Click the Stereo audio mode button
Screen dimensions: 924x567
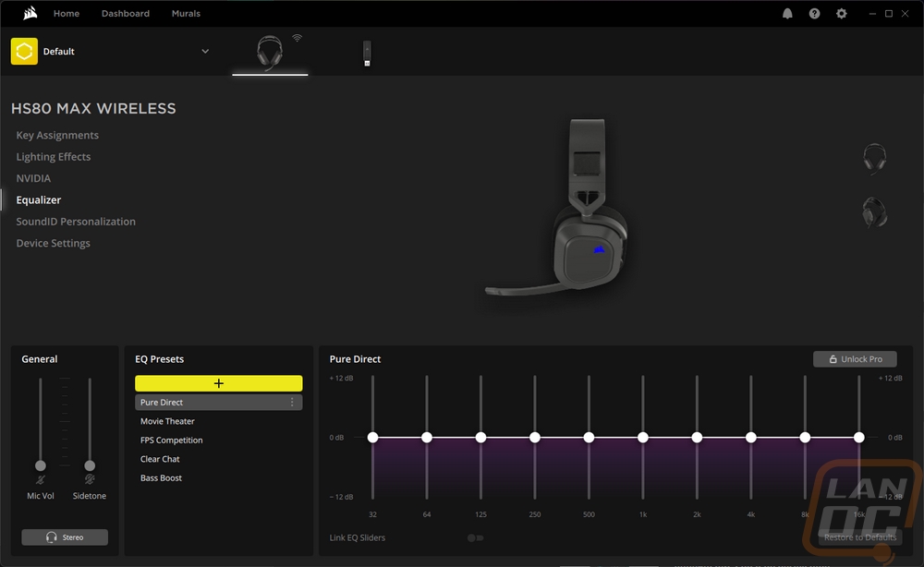(65, 537)
